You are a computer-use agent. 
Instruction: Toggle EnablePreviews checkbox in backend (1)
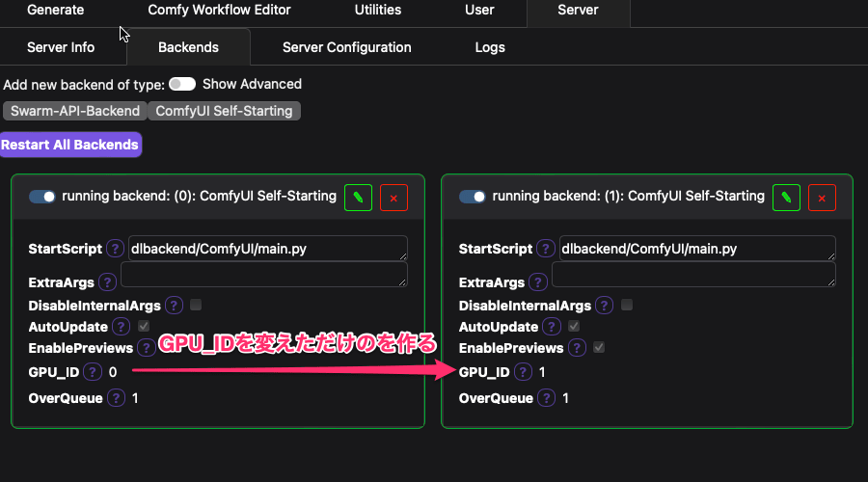tap(599, 348)
